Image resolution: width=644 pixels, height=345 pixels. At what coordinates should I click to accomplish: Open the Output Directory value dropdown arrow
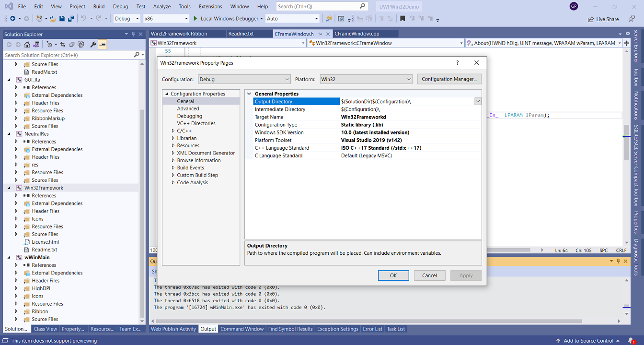(478, 101)
